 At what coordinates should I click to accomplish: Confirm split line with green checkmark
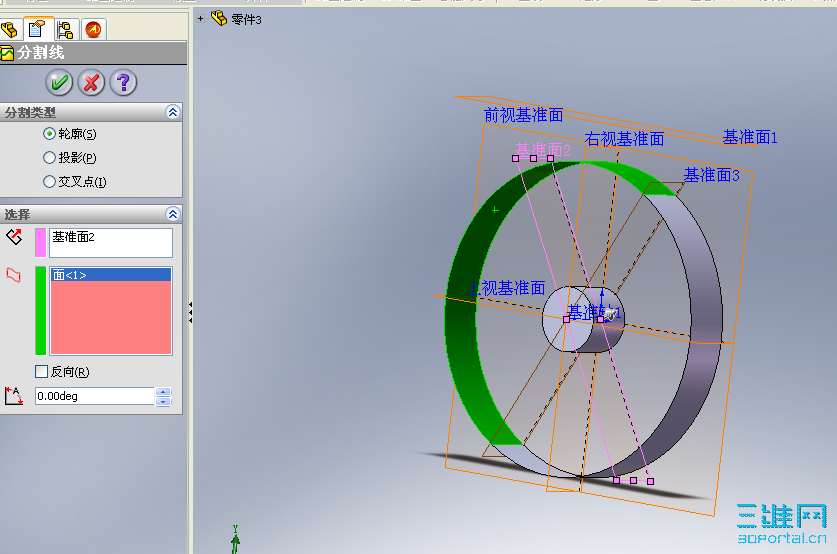point(59,83)
